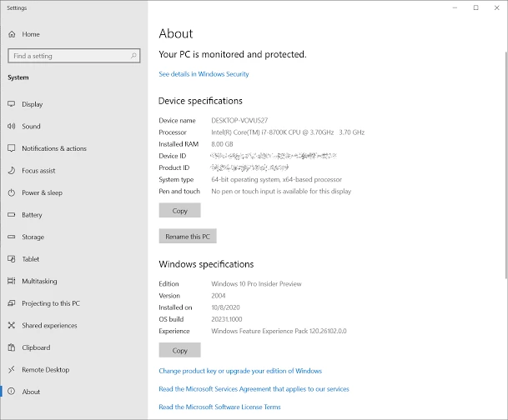Click the About info icon
Image resolution: width=508 pixels, height=420 pixels.
click(x=12, y=392)
